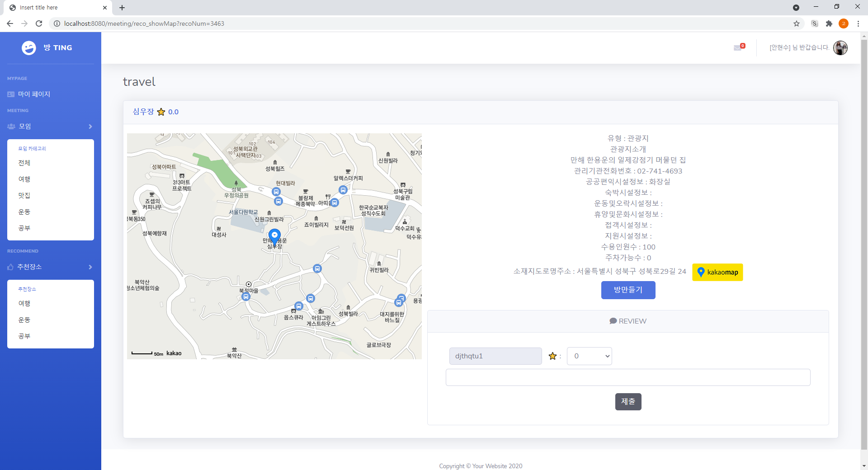Click the 추천장소 thumbs-up icon
The width and height of the screenshot is (868, 470).
pyautogui.click(x=10, y=267)
